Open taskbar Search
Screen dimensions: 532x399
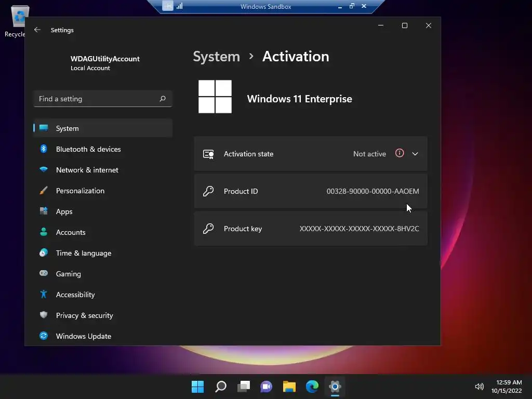point(220,387)
